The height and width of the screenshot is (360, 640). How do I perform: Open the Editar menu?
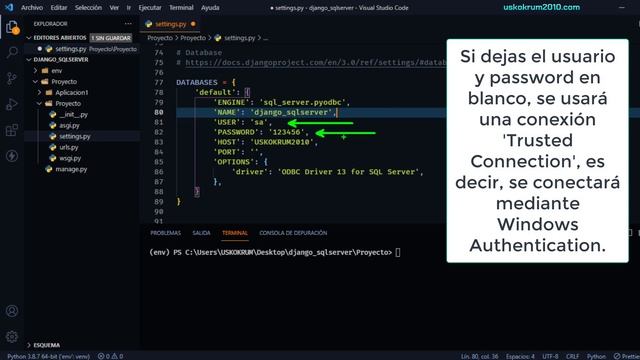coord(59,7)
